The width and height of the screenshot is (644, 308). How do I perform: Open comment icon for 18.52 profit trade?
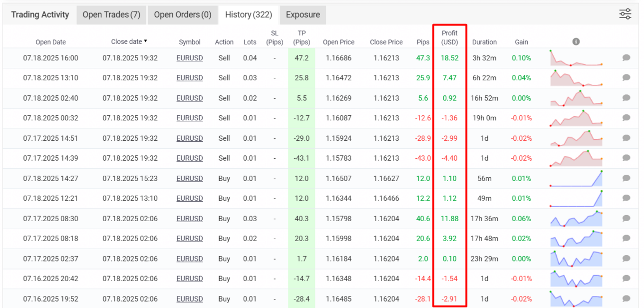(x=626, y=58)
